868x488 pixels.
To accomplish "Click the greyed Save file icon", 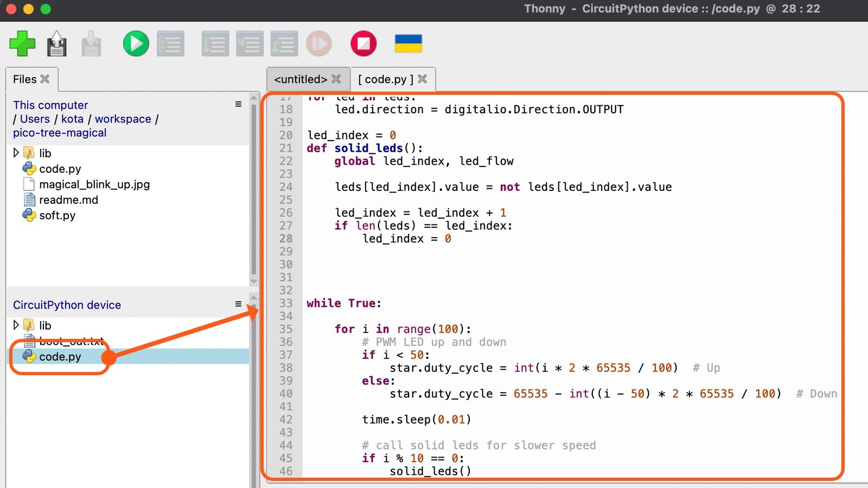I will (x=91, y=44).
